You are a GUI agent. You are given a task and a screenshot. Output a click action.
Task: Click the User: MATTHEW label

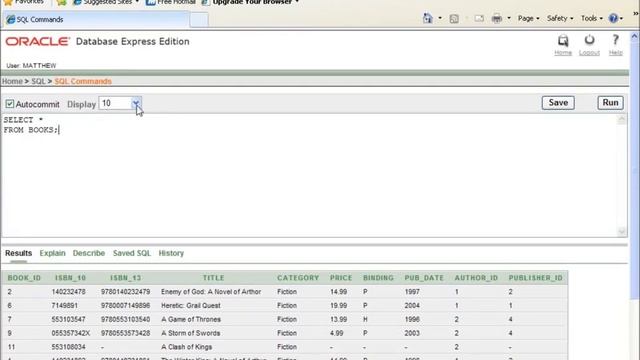(x=31, y=66)
